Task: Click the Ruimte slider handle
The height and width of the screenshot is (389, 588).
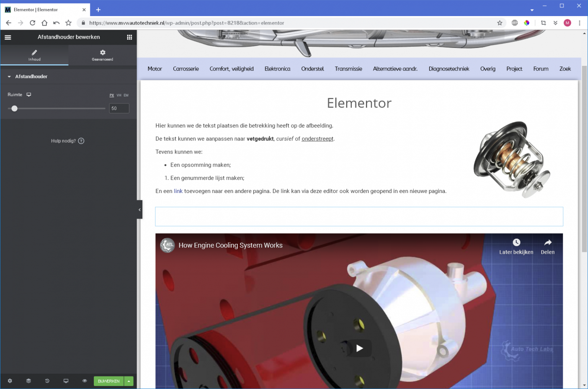Action: click(15, 108)
